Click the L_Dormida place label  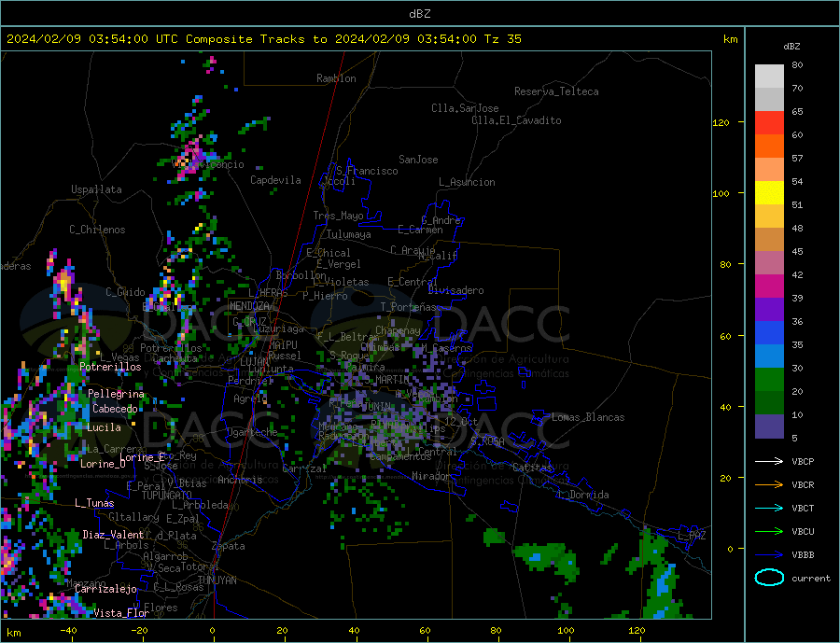pos(584,494)
